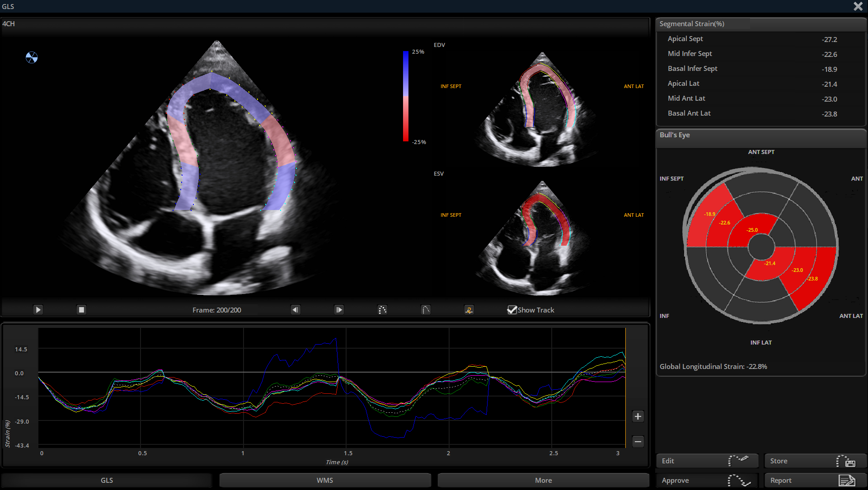The width and height of the screenshot is (868, 490).
Task: Select the Basal Infer Sept strain row
Action: click(760, 69)
